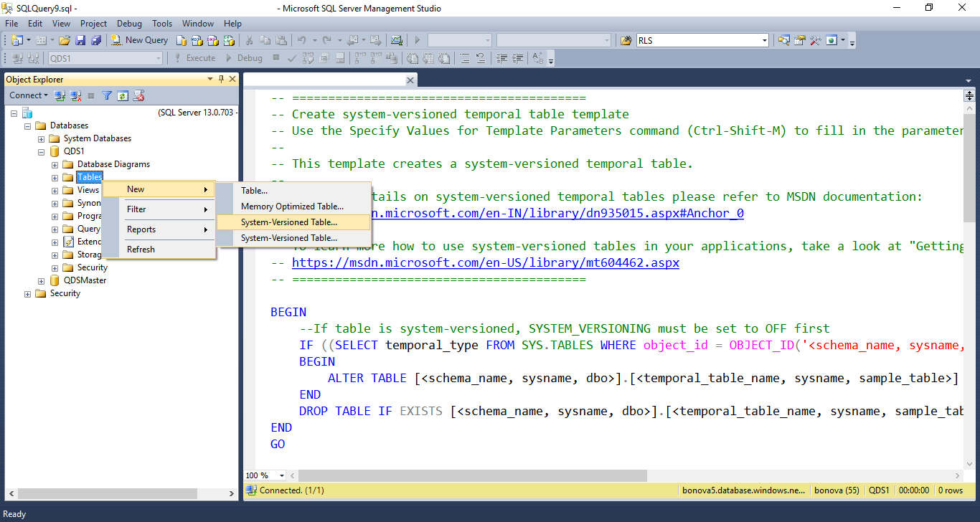
Task: Click the New Query toolbar button
Action: [x=140, y=40]
